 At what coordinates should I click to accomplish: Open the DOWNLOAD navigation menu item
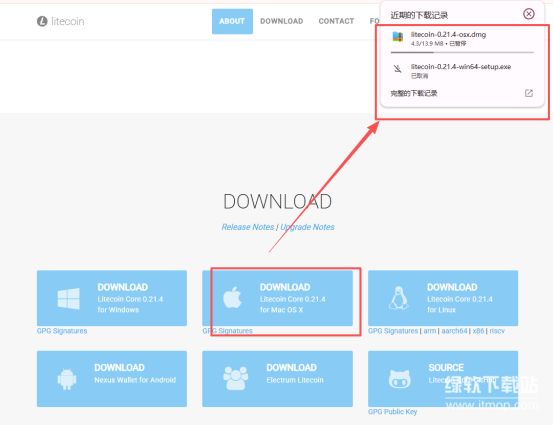tap(281, 21)
